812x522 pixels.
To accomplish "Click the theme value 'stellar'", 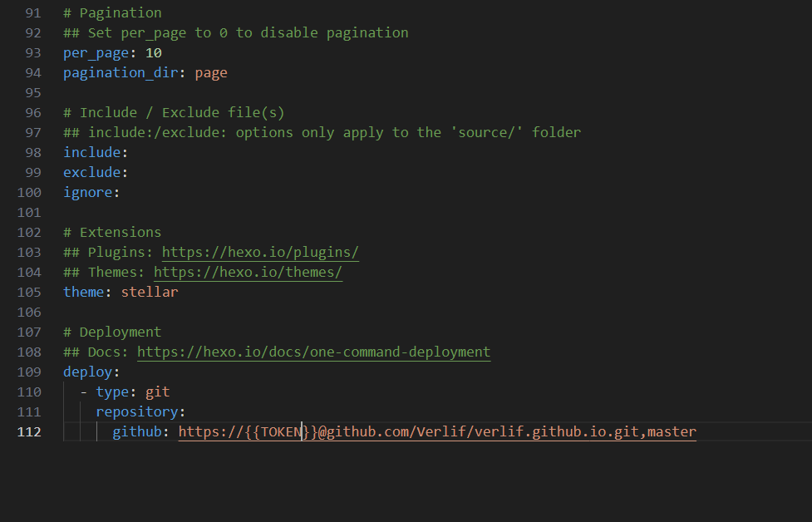I will 150,292.
